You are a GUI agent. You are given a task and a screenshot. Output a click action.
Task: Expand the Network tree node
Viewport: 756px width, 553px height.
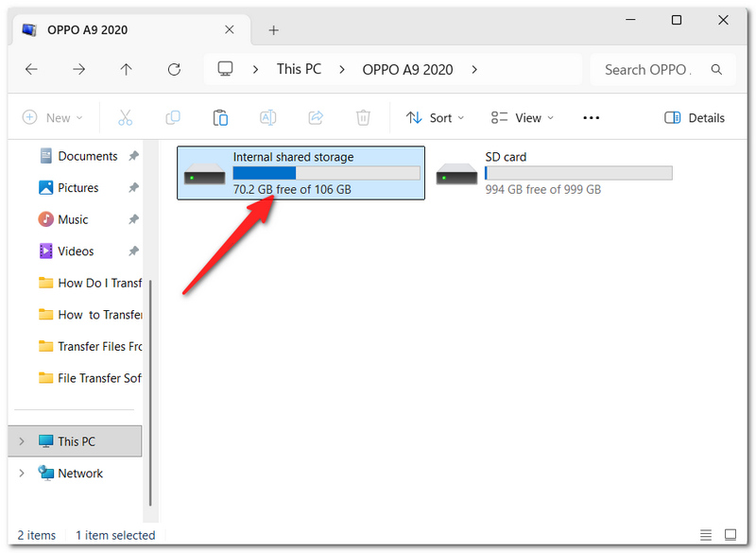click(x=22, y=473)
